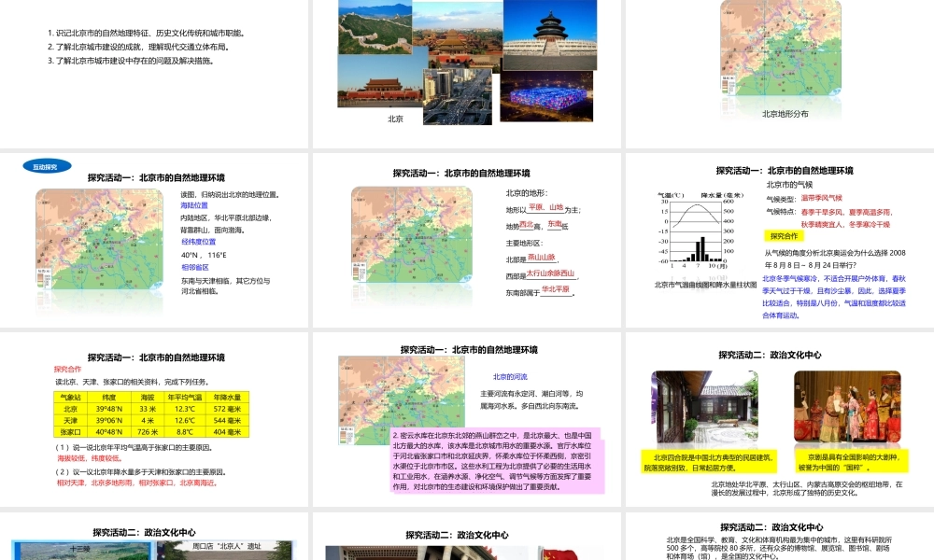Click the siheyuan courtyard photo
The height and width of the screenshot is (560, 934).
(705, 408)
